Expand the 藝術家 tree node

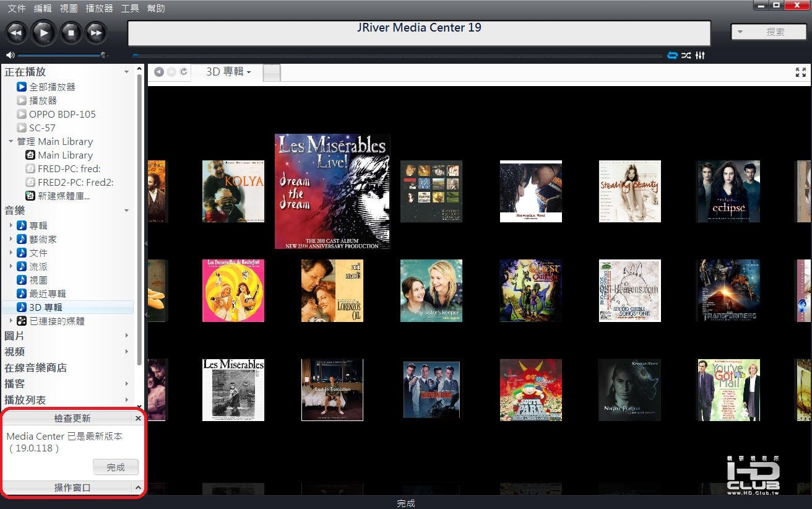click(11, 239)
